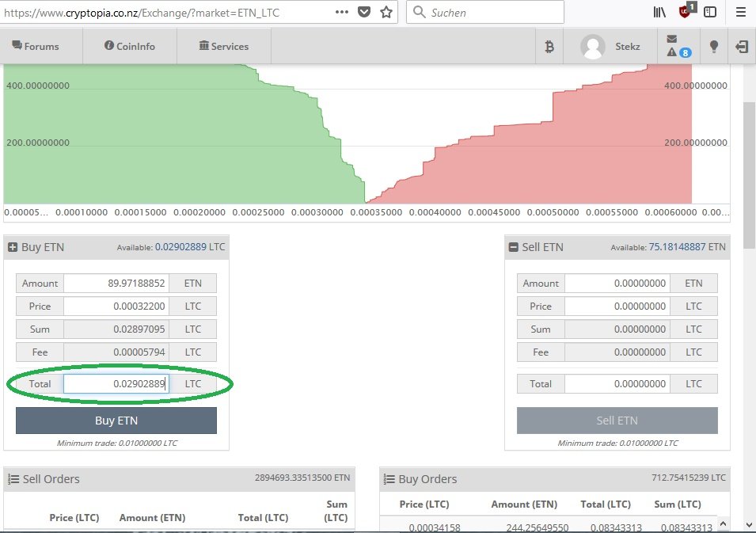This screenshot has width=756, height=533.
Task: Click the Sell ETN Amount field
Action: (x=617, y=284)
